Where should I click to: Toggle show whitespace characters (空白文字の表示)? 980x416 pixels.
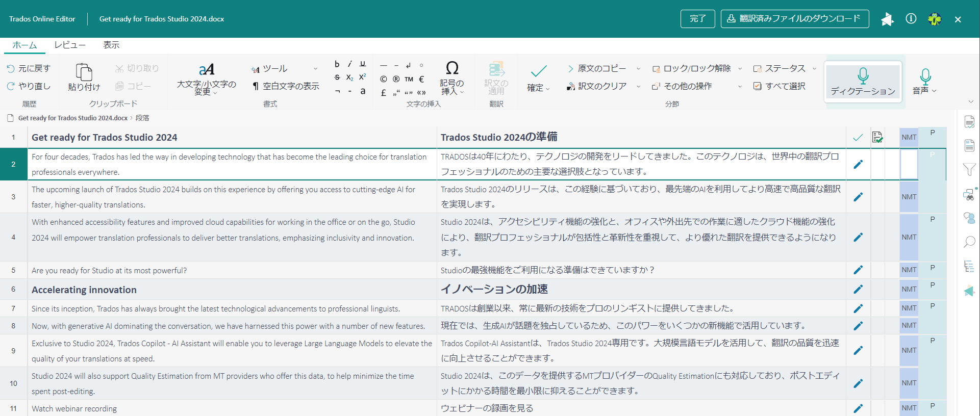pos(286,86)
